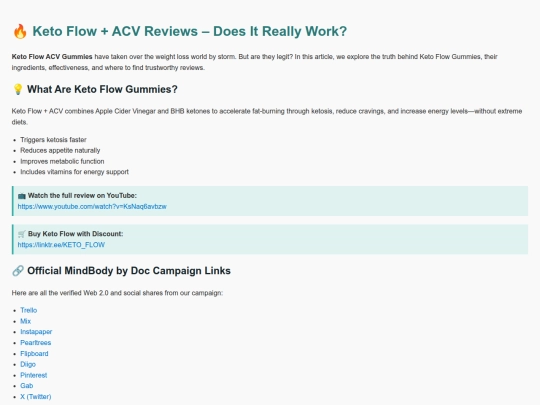Click the 'Keto Flow + ACV Reviews' main title
Viewport: 540px width, 405px height.
[189, 31]
